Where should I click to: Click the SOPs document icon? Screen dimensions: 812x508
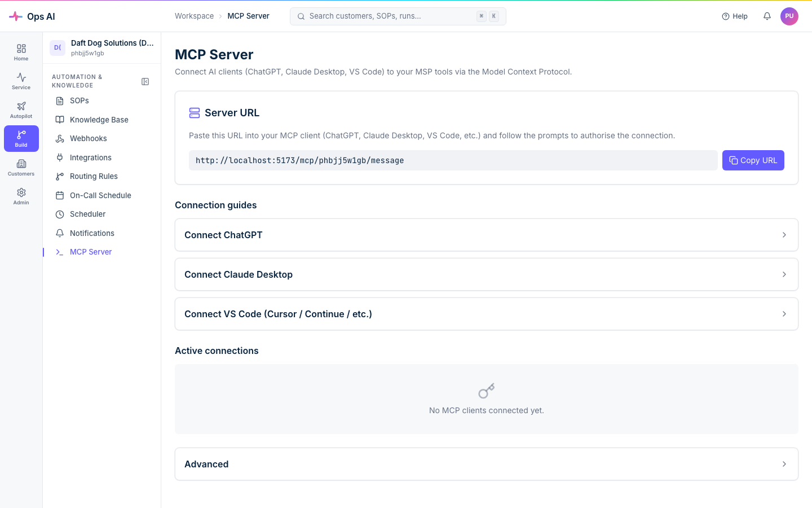pos(60,101)
